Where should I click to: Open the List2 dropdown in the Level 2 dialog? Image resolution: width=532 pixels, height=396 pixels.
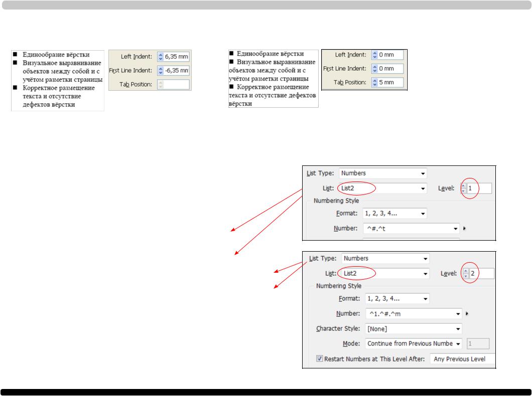point(385,273)
